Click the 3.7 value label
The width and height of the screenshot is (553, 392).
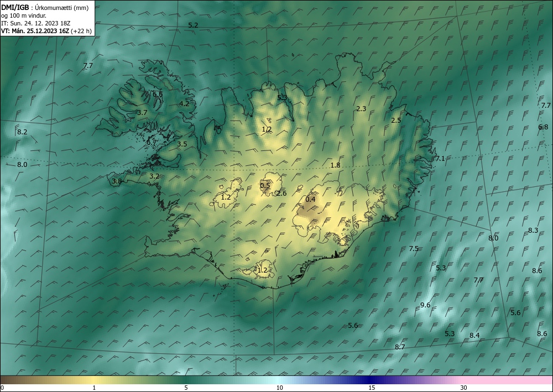[x=142, y=113]
